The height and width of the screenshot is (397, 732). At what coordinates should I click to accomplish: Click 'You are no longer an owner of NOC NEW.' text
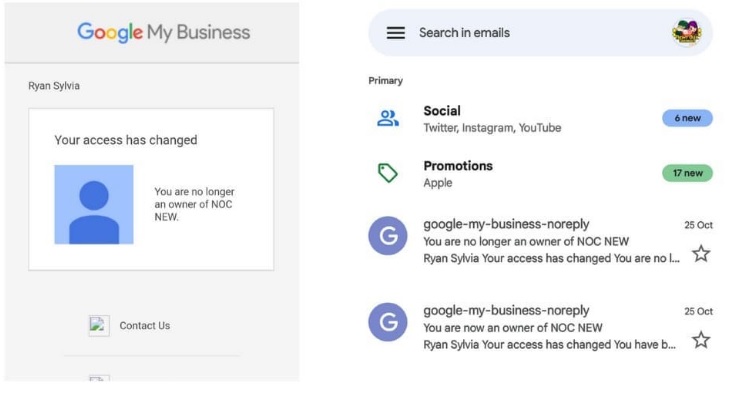pyautogui.click(x=194, y=204)
